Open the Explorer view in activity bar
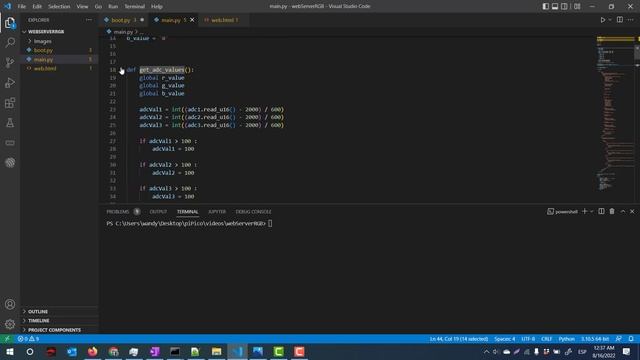 click(10, 23)
